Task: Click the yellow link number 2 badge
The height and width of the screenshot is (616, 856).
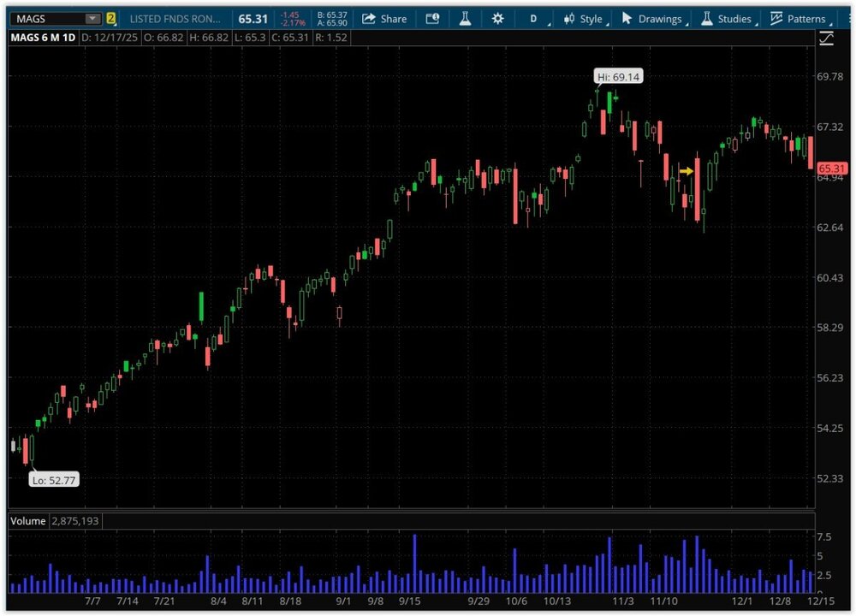Action: 111,19
